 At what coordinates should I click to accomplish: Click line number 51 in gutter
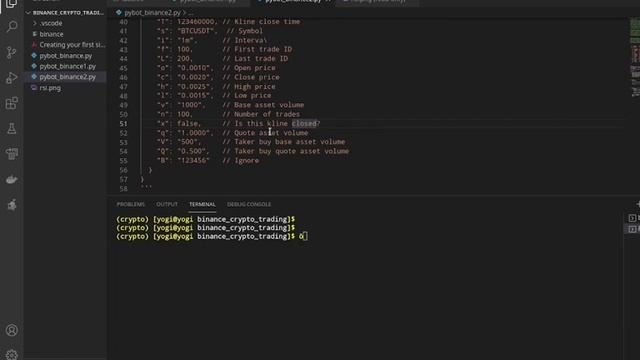[x=124, y=124]
